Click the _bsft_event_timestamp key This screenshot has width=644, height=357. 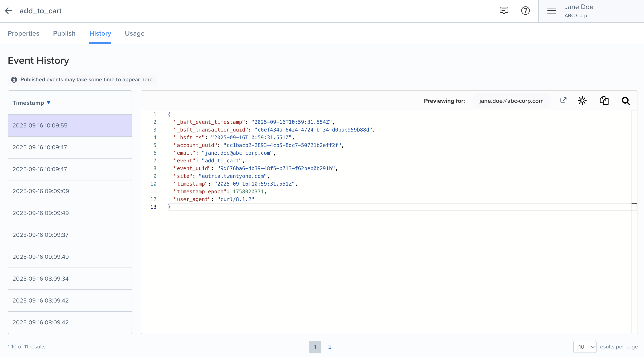click(x=209, y=122)
